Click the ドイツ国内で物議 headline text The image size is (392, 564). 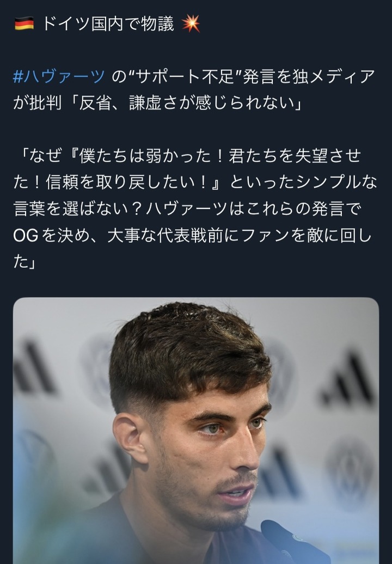108,23
